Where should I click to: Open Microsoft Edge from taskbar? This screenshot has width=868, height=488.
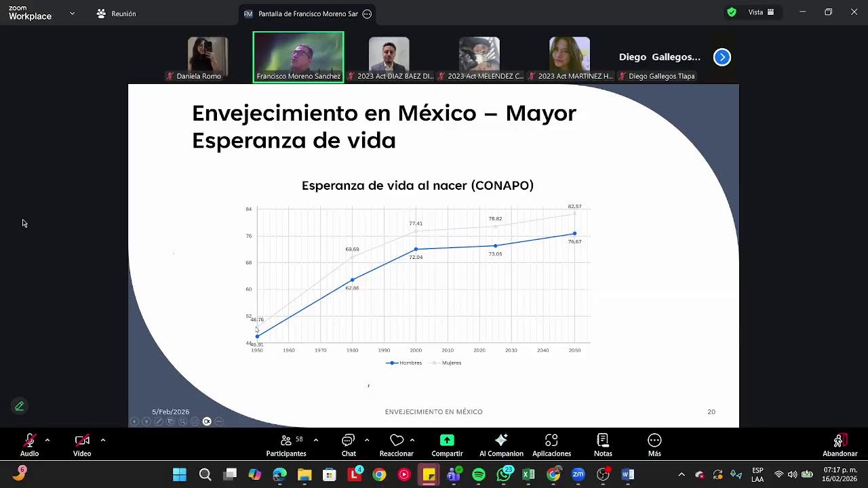(279, 474)
